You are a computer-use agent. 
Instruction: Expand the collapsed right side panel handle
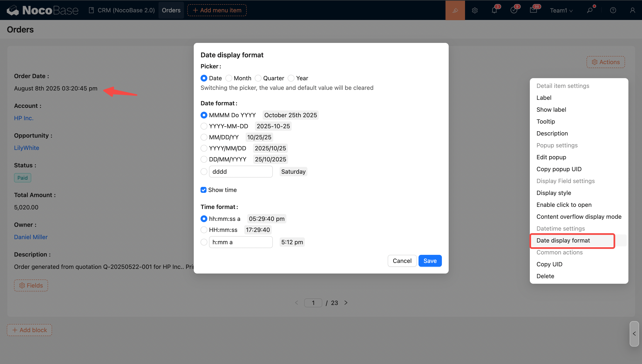coord(634,334)
